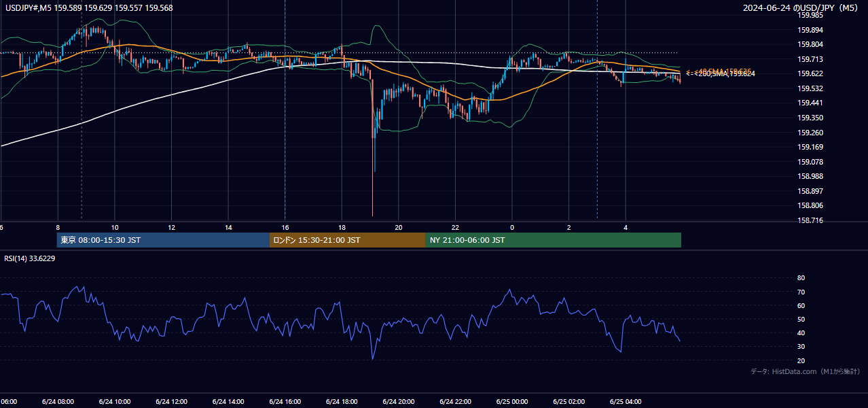Click the hour 12 label under price chart
Image resolution: width=868 pixels, height=408 pixels.
[x=171, y=228]
